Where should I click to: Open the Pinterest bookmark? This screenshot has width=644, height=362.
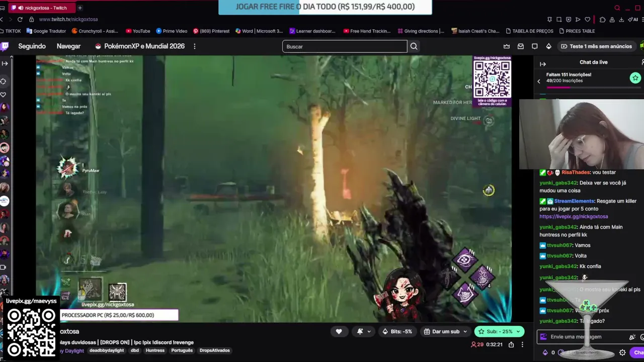pos(211,31)
